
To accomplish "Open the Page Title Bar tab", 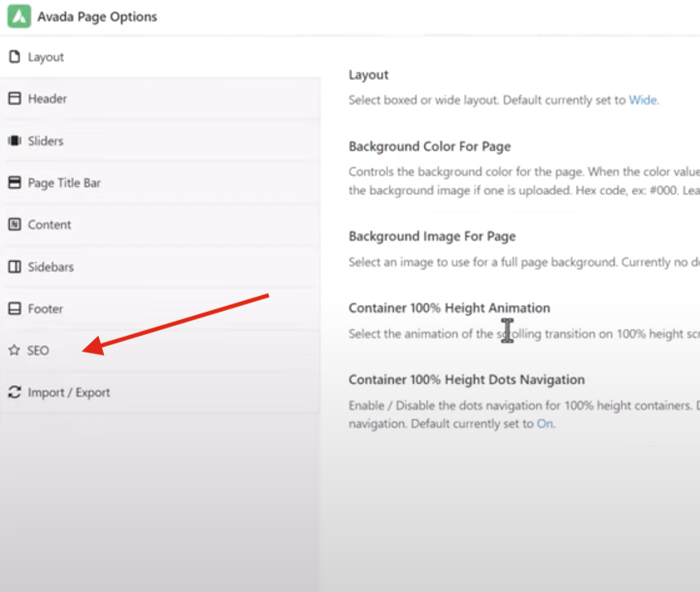I will tap(160, 182).
